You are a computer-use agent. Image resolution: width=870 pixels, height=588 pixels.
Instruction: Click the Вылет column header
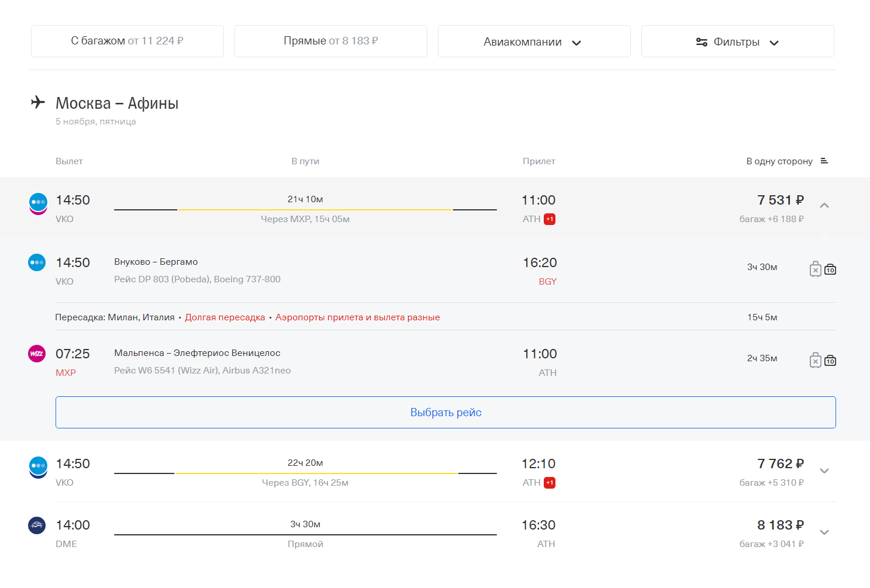[x=69, y=161]
